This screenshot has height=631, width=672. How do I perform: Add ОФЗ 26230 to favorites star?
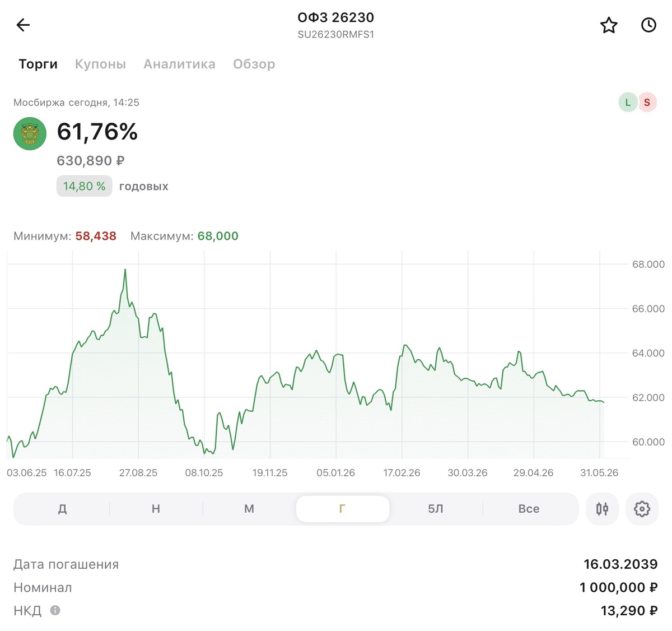(609, 25)
